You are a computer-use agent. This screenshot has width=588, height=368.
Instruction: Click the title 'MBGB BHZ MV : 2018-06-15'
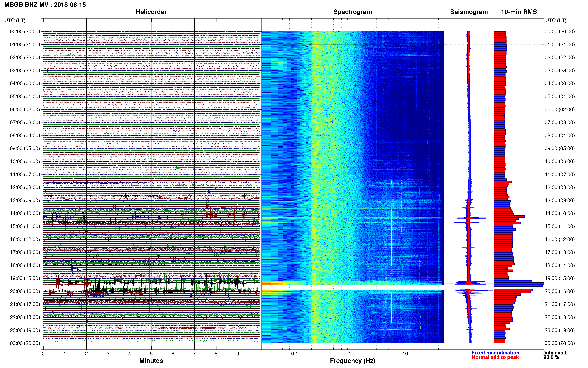point(45,5)
